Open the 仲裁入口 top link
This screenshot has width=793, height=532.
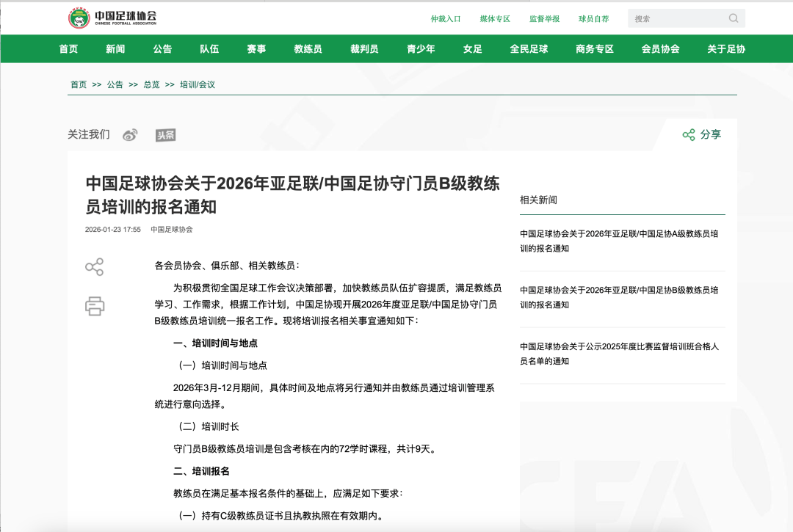[446, 19]
